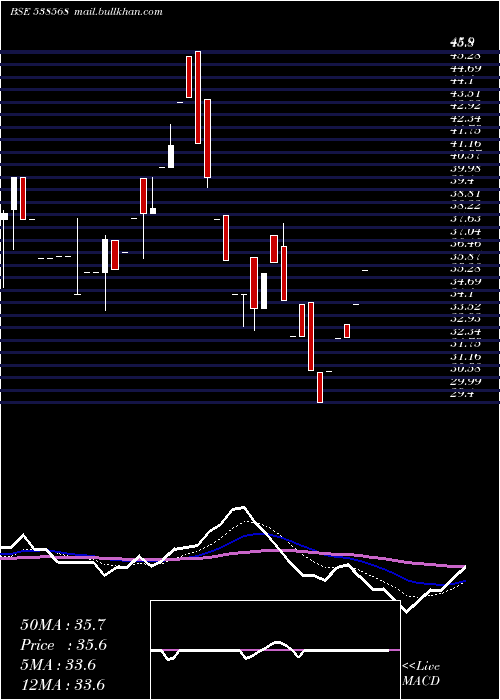Click the BSE 538568 symbol title

point(39,12)
